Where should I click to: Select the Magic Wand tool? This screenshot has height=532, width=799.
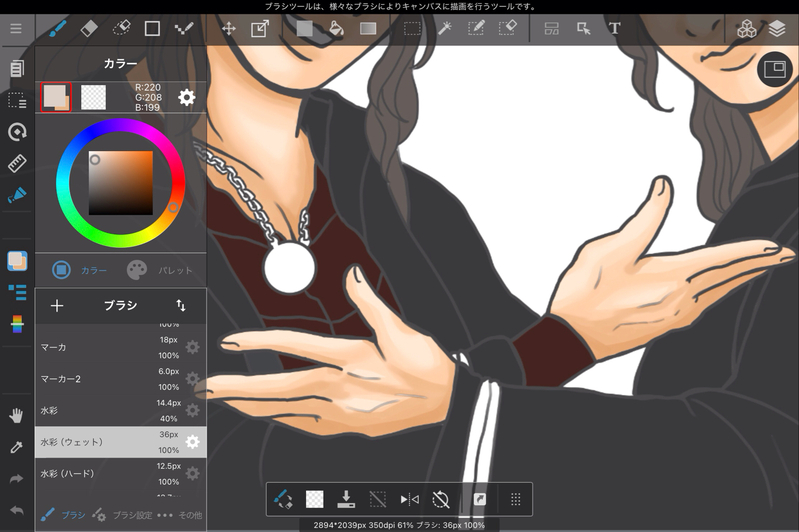click(x=444, y=29)
